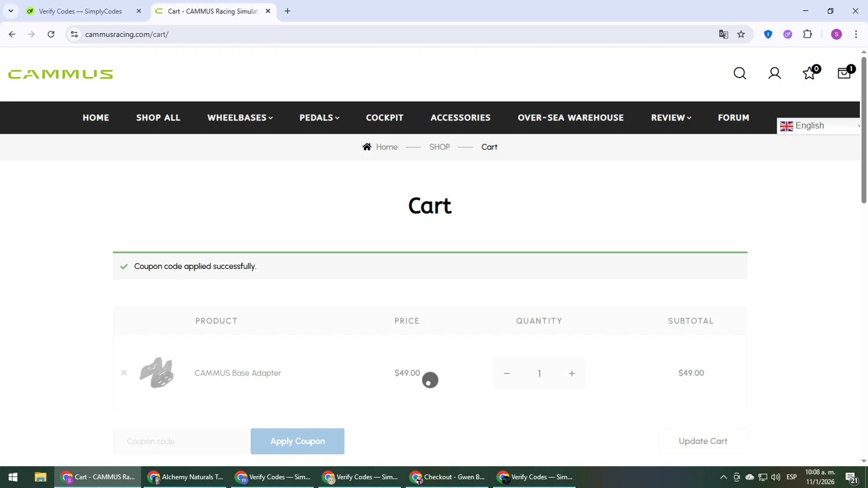Open the Extensions puzzle icon
Screen dimensions: 868x488
[x=808, y=34]
